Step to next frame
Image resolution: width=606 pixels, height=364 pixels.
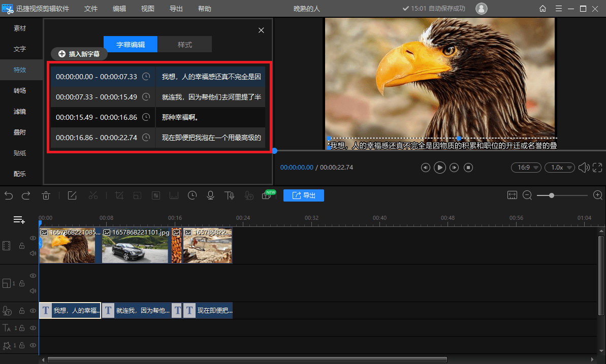454,168
